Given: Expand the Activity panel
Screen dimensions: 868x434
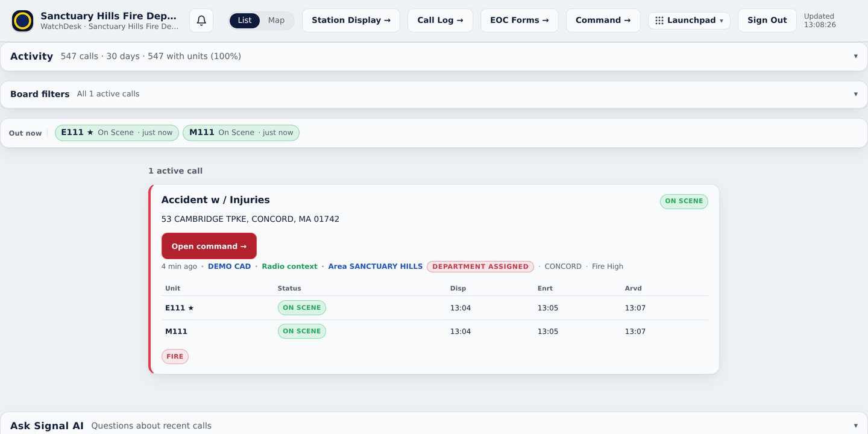Looking at the screenshot, I should pos(434,57).
